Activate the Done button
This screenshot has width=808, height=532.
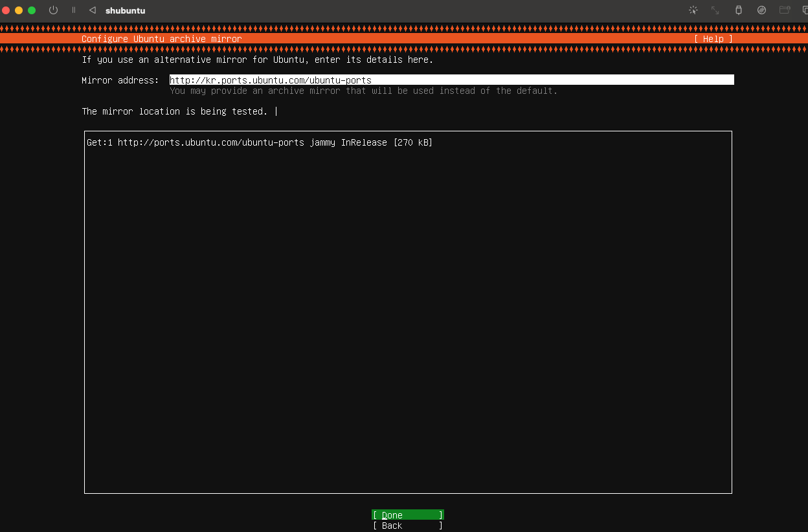click(408, 515)
